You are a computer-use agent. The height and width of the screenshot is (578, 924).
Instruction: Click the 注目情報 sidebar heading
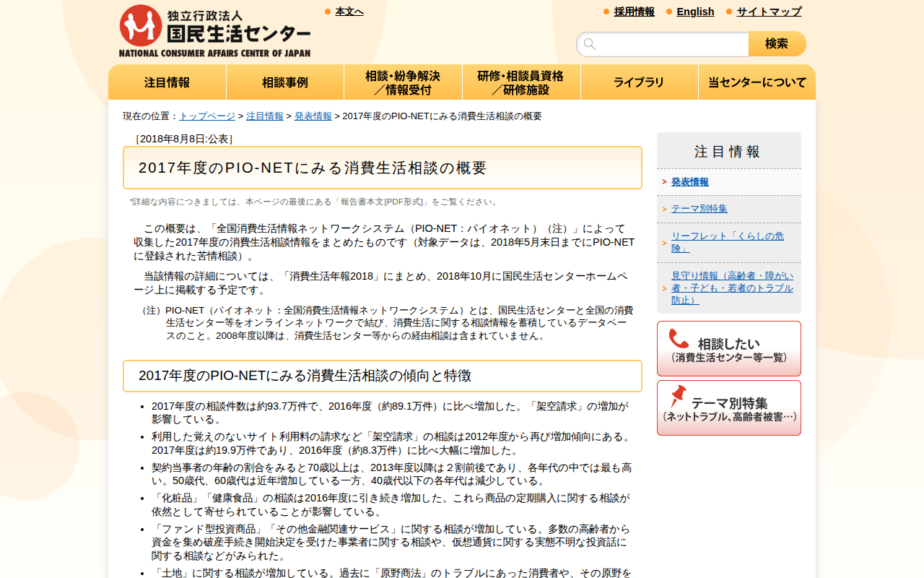pyautogui.click(x=729, y=151)
